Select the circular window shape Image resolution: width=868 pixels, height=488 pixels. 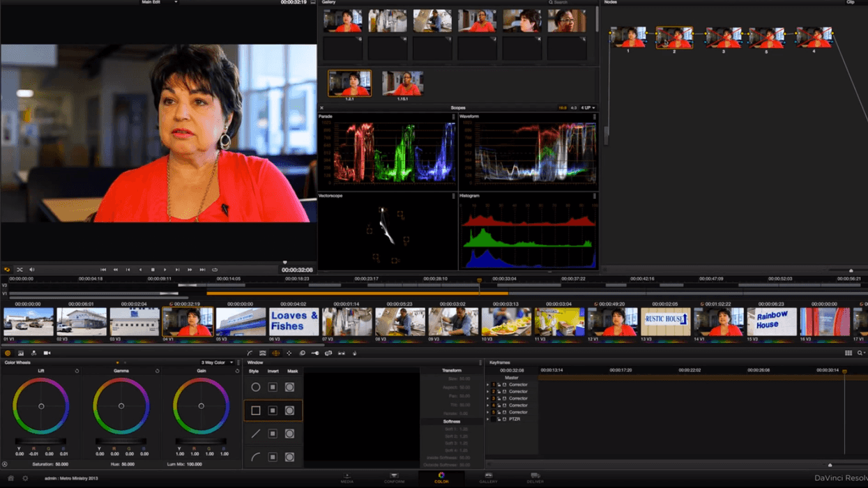tap(256, 387)
